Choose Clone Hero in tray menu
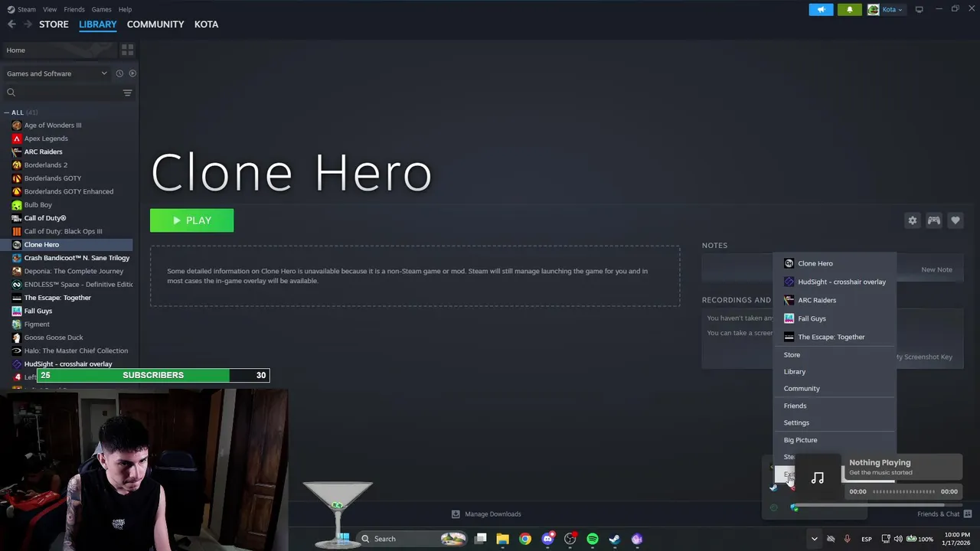Screen dimensions: 980x551 click(835, 263)
